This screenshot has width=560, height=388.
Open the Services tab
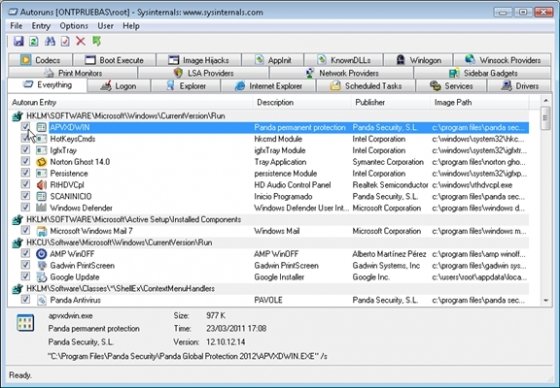pos(451,86)
